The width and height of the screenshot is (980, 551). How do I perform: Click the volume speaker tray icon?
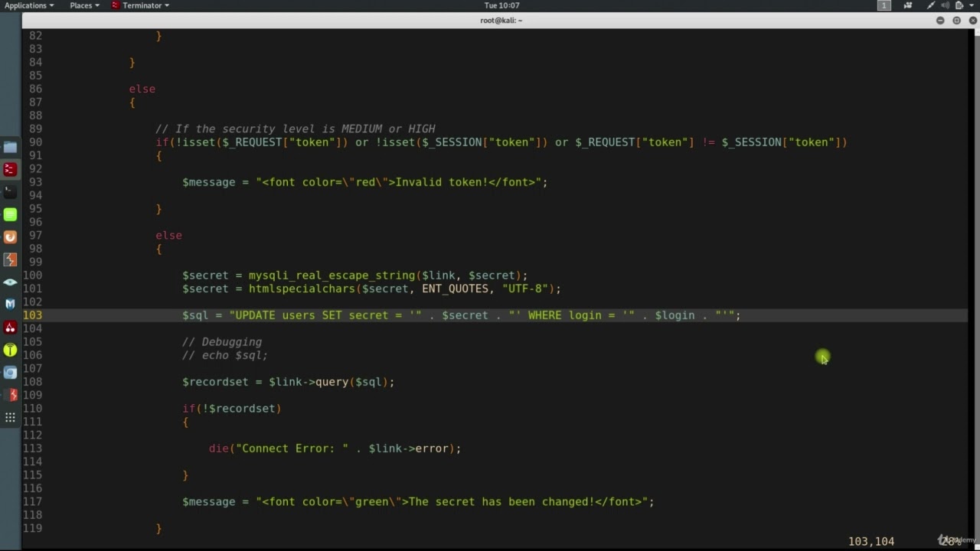[945, 5]
